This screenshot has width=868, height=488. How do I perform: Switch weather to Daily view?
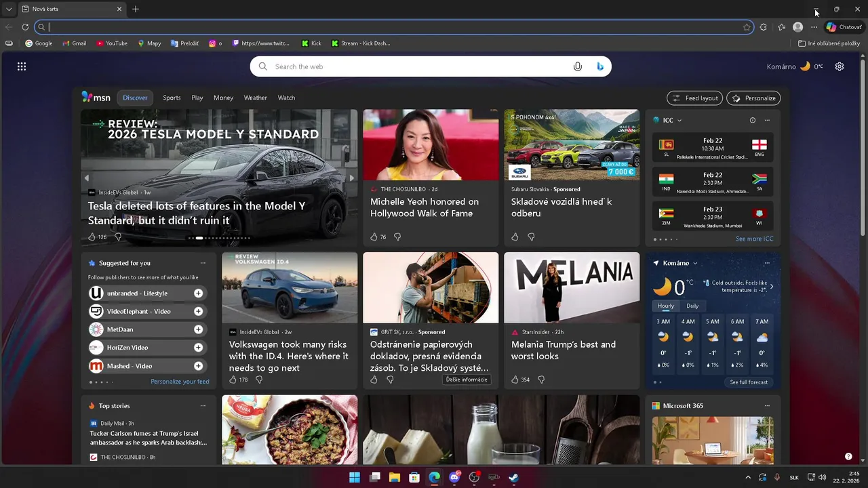(x=692, y=306)
